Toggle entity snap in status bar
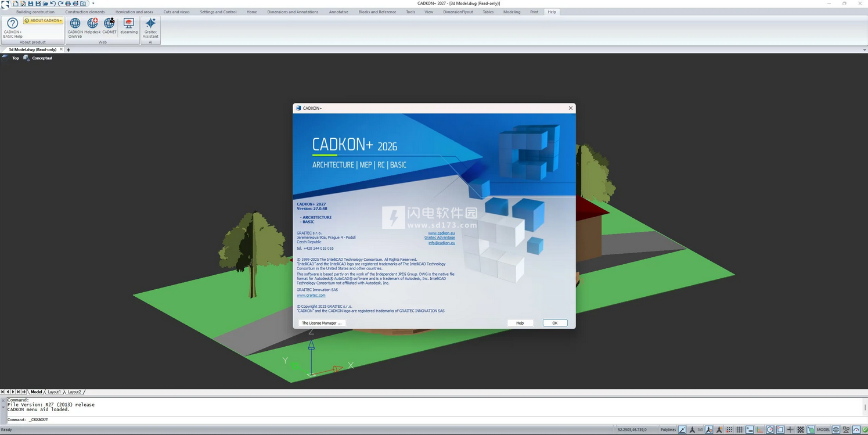 pyautogui.click(x=780, y=430)
